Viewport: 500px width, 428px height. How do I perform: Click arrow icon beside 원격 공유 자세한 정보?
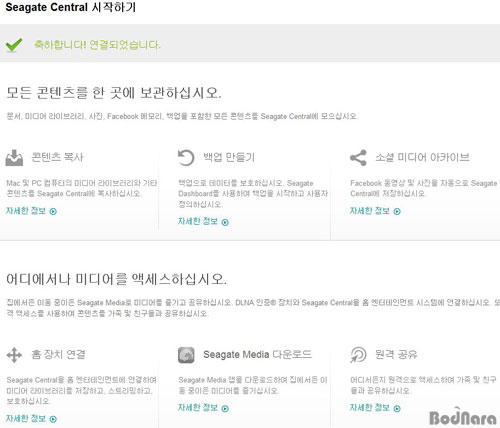click(x=397, y=408)
